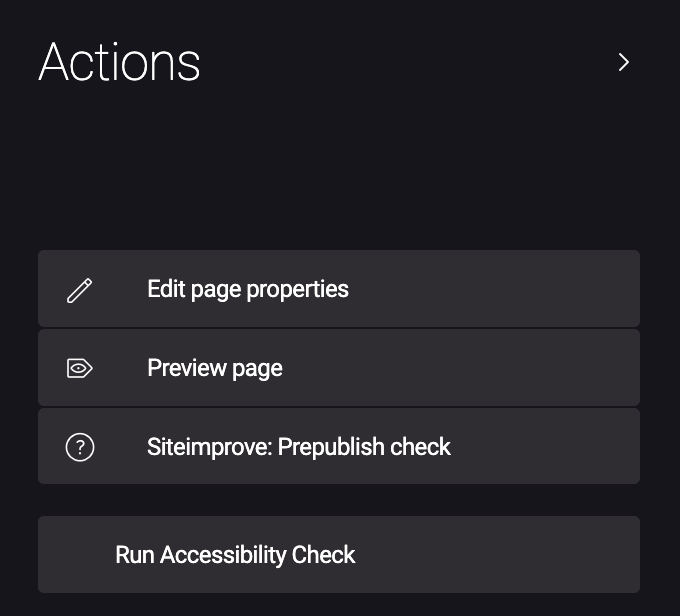
Task: Click the circled question mark icon
Action: click(80, 447)
